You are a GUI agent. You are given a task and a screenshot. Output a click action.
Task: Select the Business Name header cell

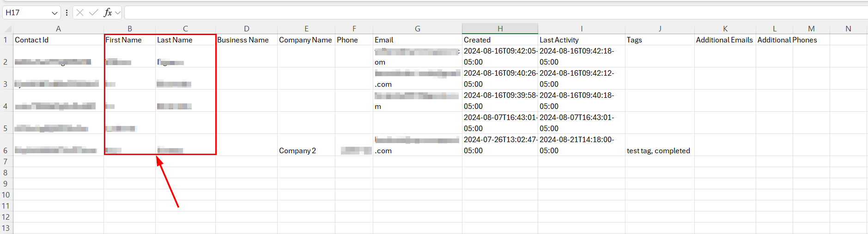[246, 40]
